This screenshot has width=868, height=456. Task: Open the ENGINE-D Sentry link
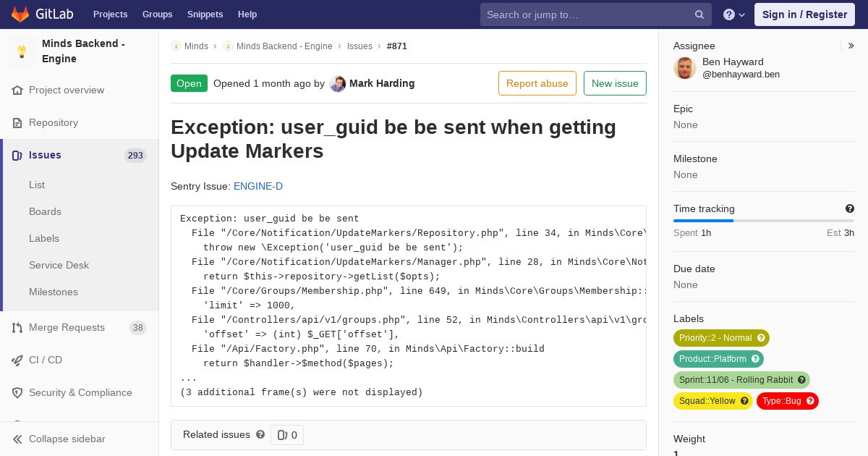pos(258,186)
